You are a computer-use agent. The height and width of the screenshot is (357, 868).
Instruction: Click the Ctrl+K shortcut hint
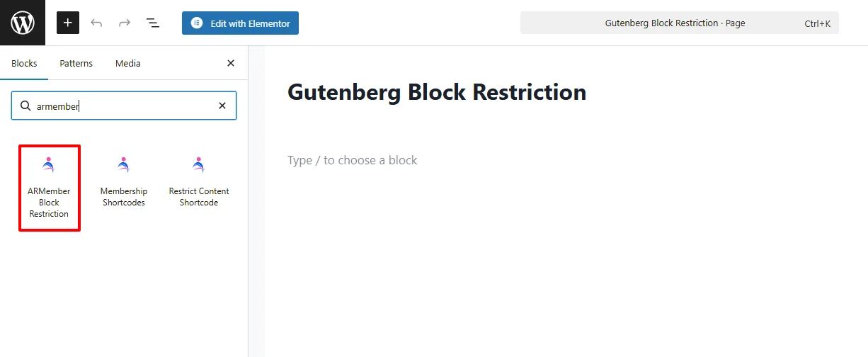817,23
